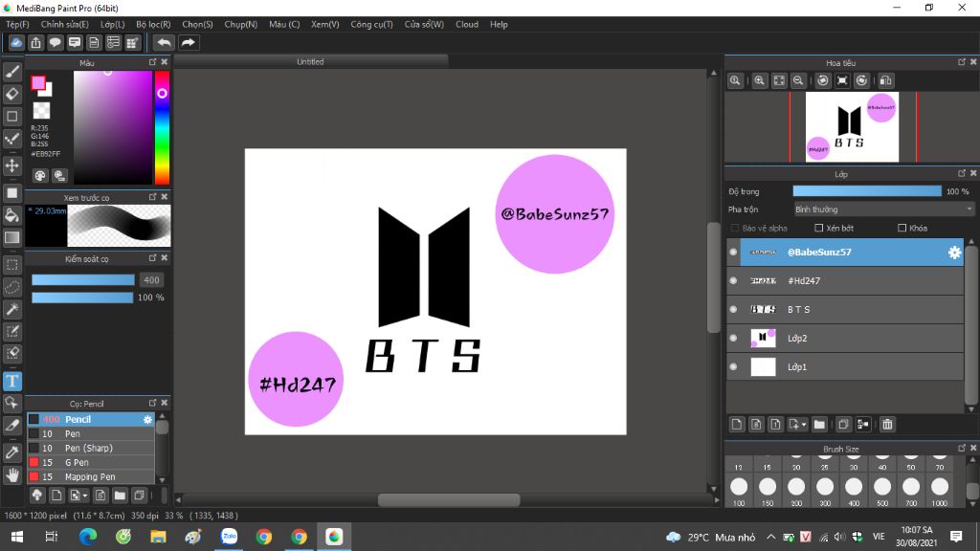The width and height of the screenshot is (980, 551).
Task: Flip the navigator view horizontally
Action: [885, 80]
